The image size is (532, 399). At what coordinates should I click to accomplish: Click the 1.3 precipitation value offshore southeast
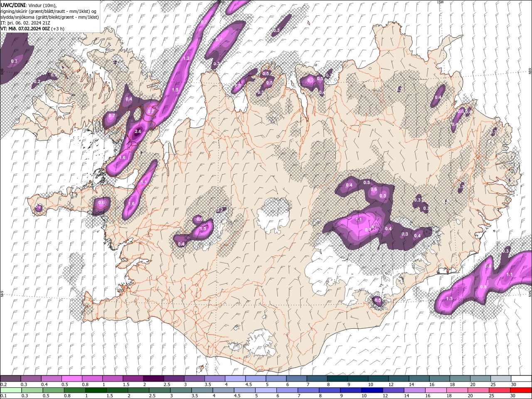click(449, 299)
